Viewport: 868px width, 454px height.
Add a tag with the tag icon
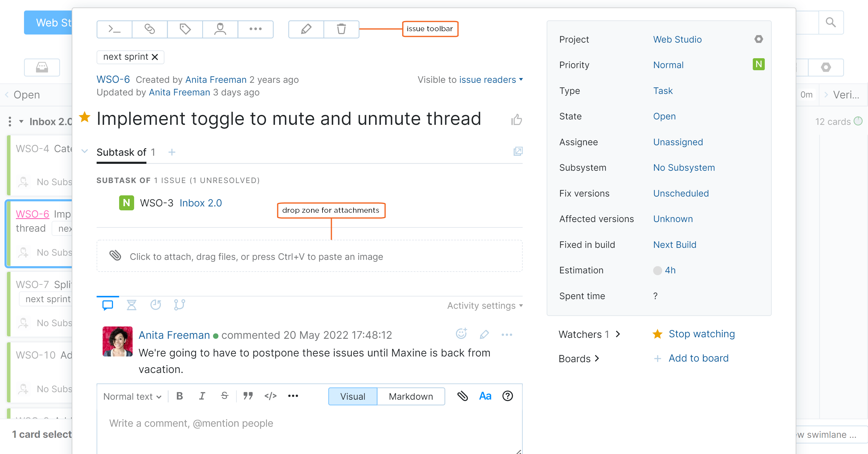(x=185, y=29)
